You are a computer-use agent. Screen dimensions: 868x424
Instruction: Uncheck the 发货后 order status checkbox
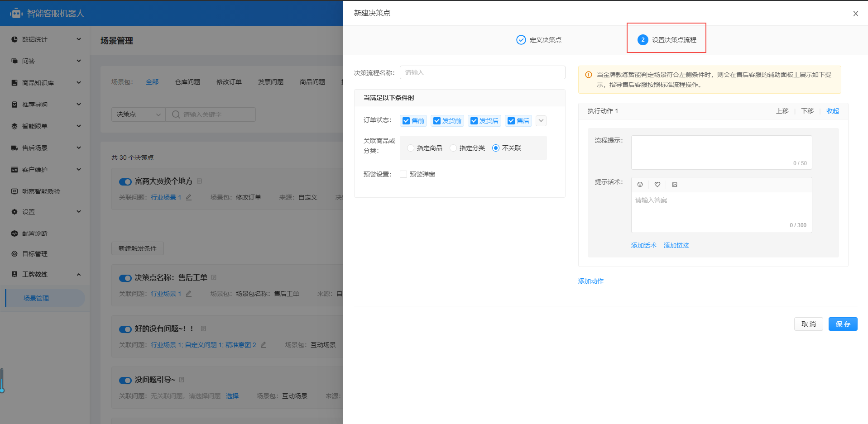coord(474,121)
